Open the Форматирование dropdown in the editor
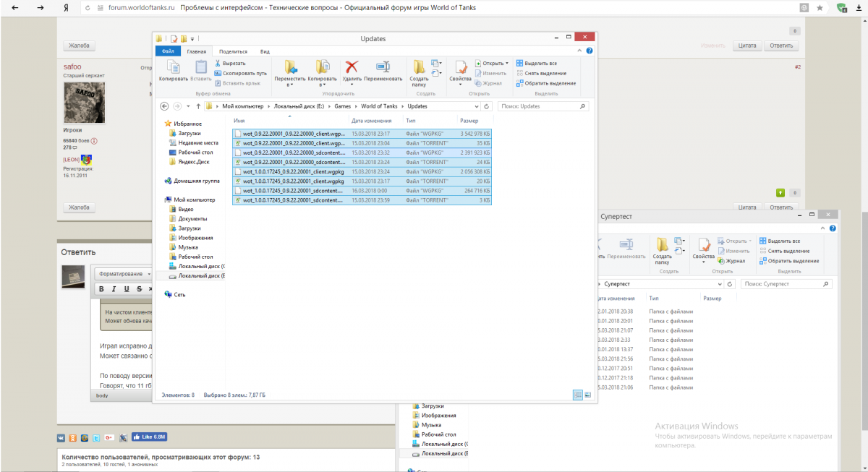 124,275
